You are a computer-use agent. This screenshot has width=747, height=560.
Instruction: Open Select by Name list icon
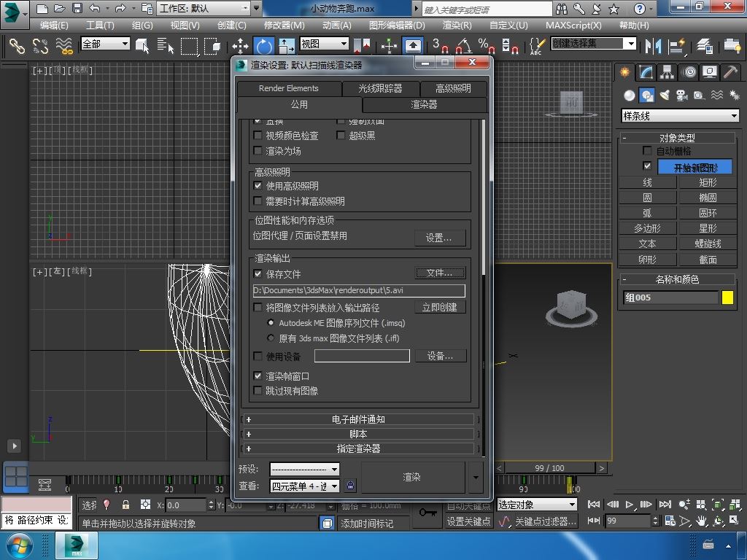click(x=166, y=46)
